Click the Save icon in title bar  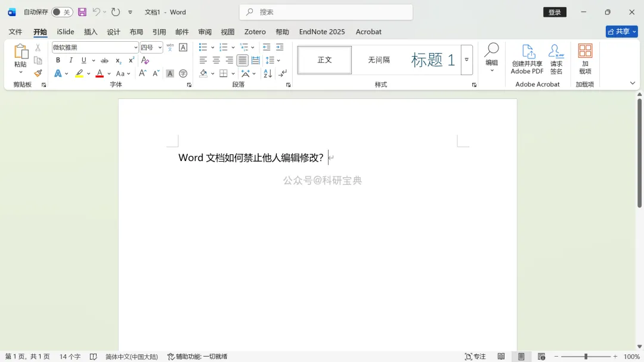pos(82,12)
